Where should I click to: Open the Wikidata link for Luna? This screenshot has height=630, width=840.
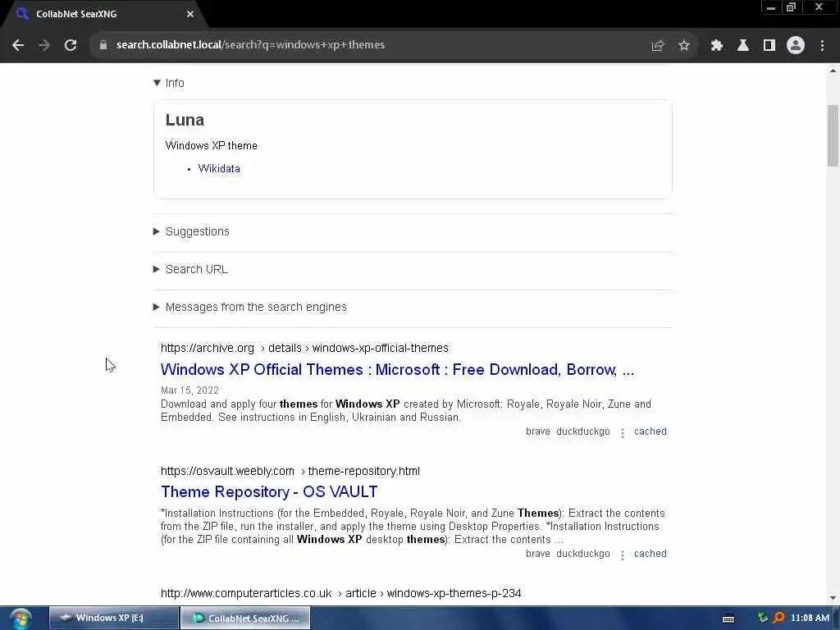[219, 169]
